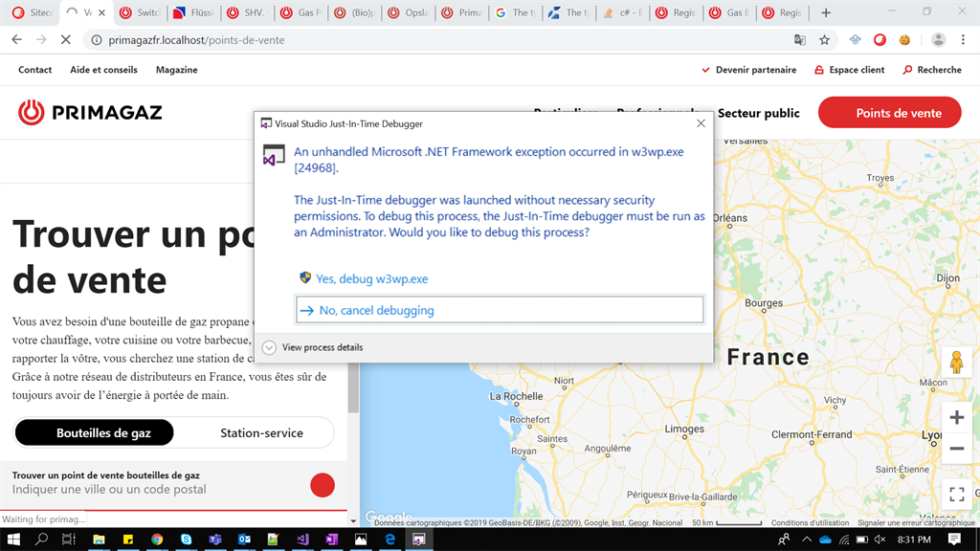Open the Windows Start menu
This screenshot has height=551, width=980.
(x=13, y=540)
